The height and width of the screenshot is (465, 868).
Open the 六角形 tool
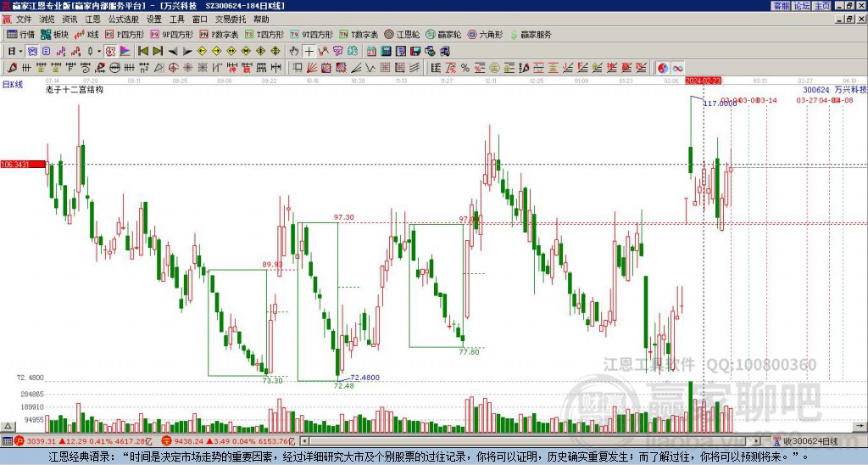[486, 34]
